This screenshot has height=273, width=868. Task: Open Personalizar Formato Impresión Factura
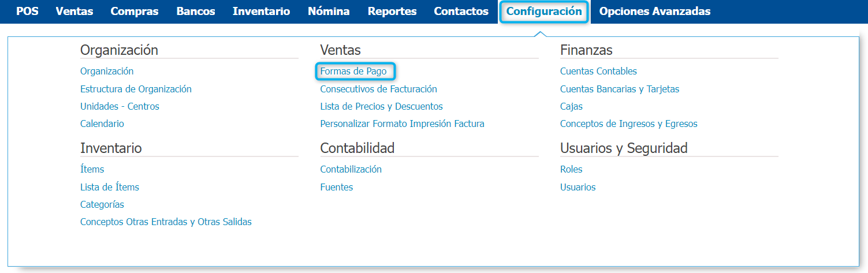click(402, 124)
